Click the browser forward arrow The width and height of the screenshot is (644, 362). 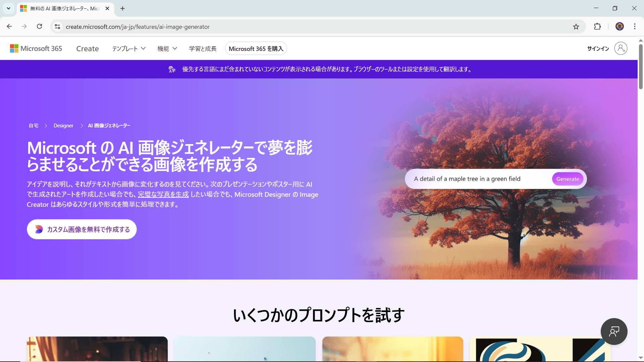(24, 26)
